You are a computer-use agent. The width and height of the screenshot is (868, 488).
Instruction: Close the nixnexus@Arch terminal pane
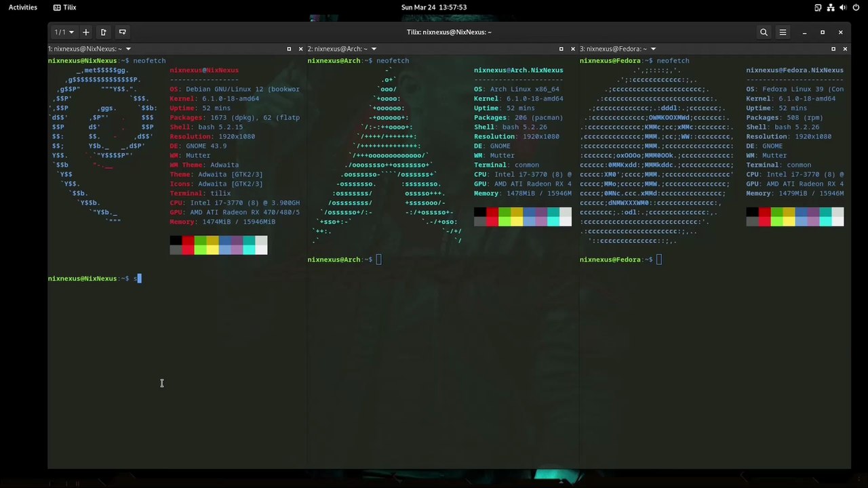coord(572,49)
